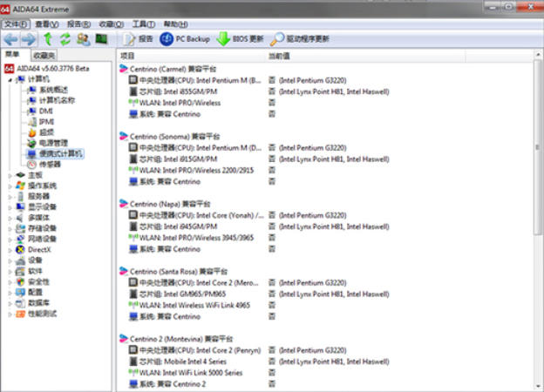544x392 pixels.
Task: Open the 报告 (Report) toolbar button
Action: click(x=138, y=39)
